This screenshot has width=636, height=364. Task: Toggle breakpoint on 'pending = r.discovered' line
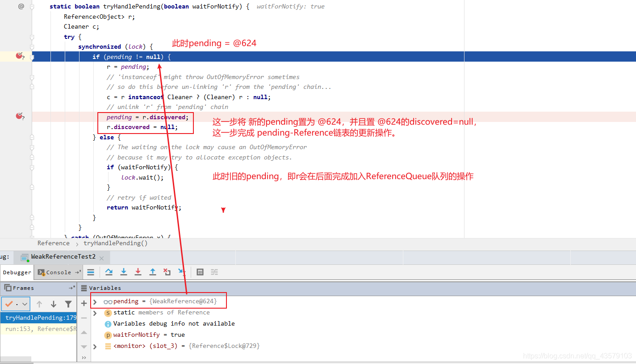(x=19, y=116)
